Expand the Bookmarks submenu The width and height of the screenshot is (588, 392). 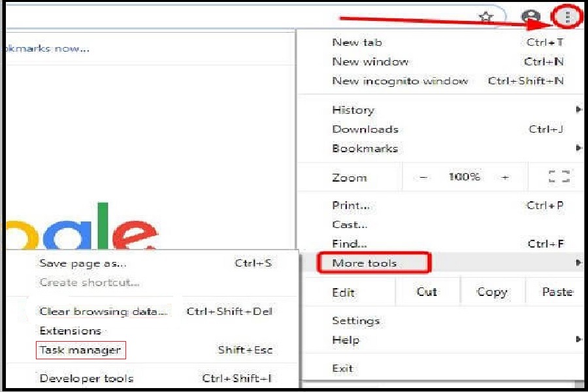(365, 148)
